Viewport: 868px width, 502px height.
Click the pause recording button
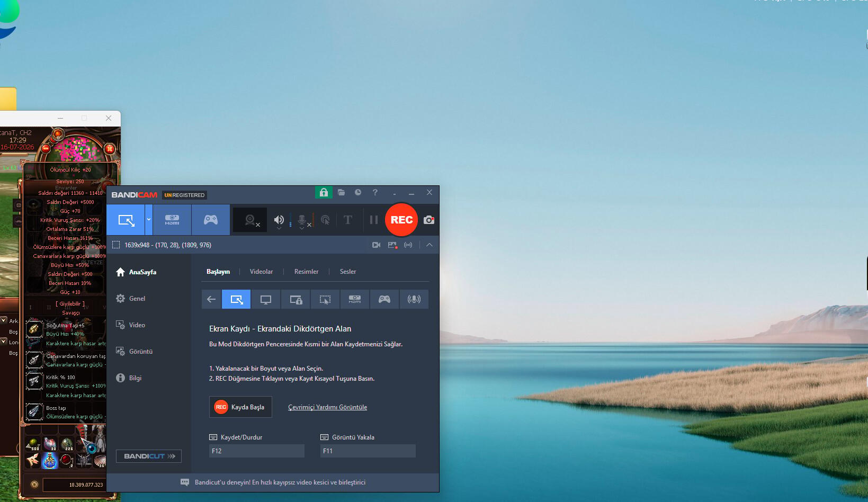(374, 220)
